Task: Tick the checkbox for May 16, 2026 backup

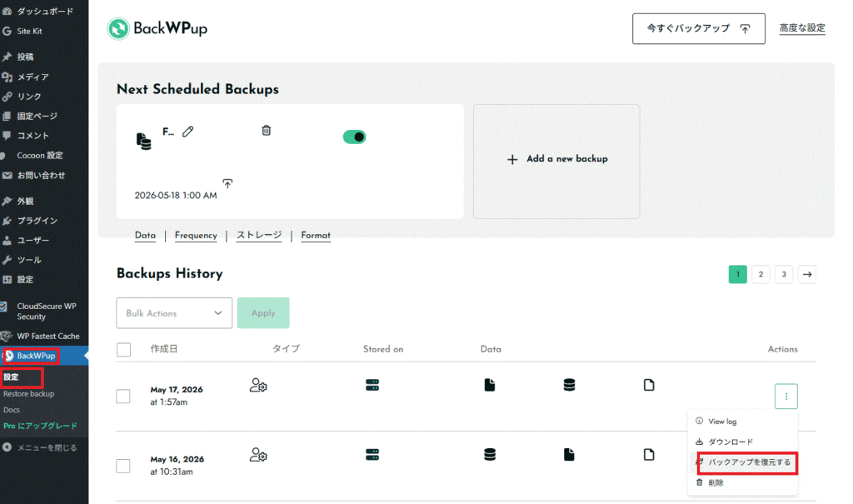Action: (x=123, y=466)
